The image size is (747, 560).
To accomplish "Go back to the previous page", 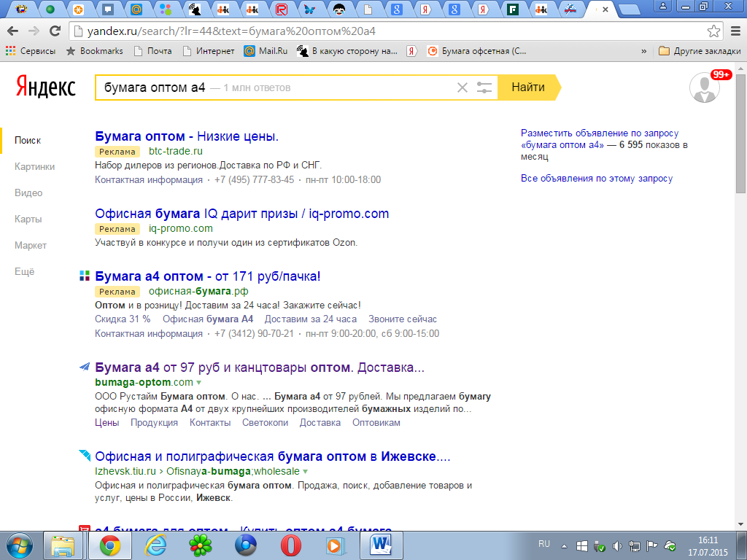I will pyautogui.click(x=13, y=31).
